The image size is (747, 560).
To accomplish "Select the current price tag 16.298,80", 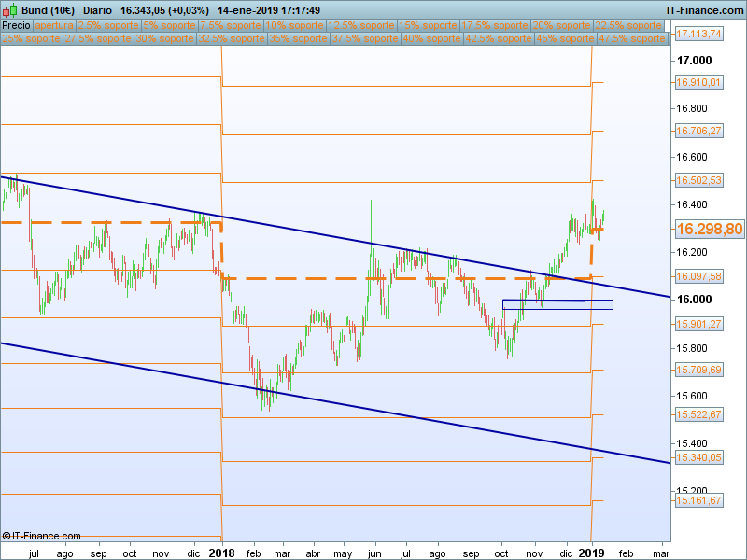I will click(x=710, y=229).
